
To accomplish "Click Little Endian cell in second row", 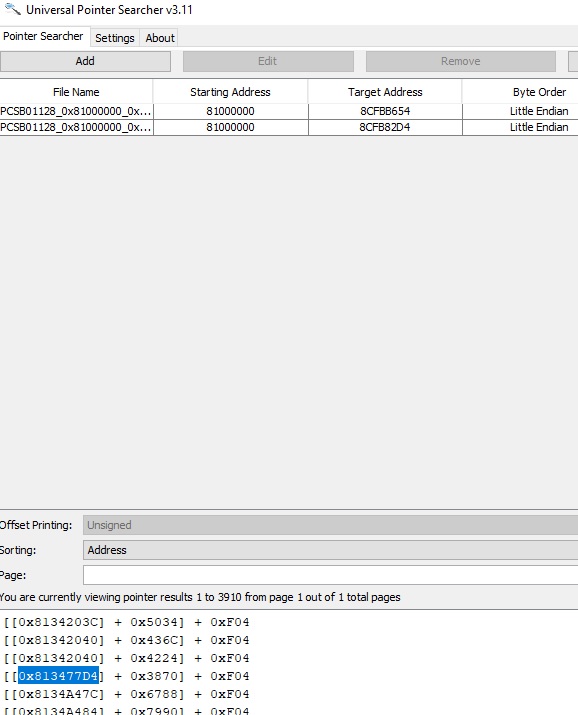I will (520, 127).
